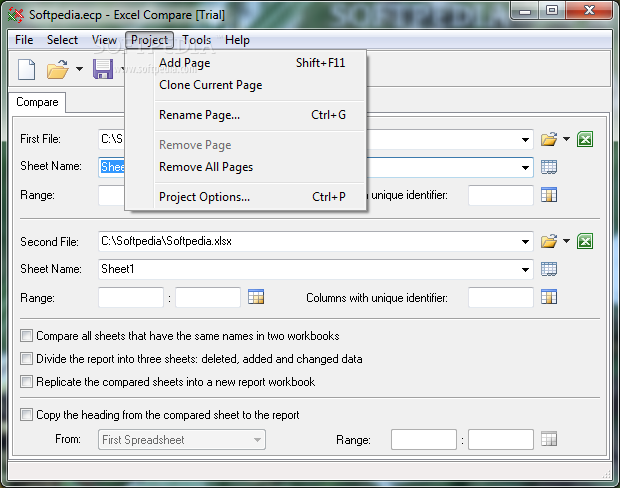Viewport: 620px width, 488px height.
Task: Enable Compare all sheets with same names
Action: 26,336
